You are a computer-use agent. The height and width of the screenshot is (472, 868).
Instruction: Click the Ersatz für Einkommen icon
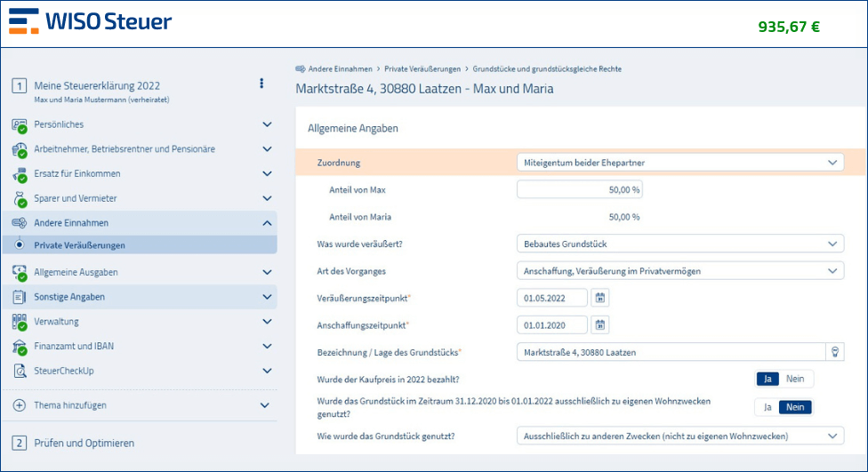(x=20, y=174)
